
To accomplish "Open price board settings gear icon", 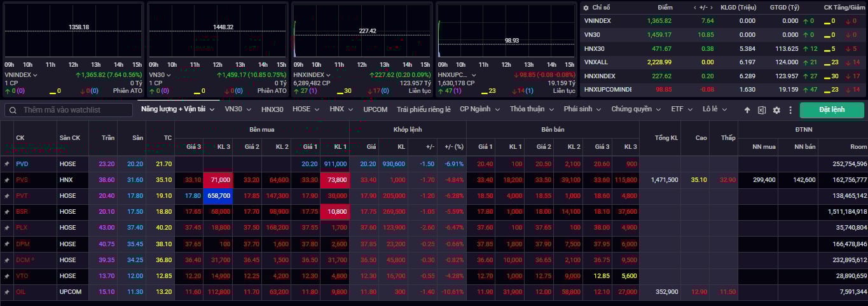I will point(776,110).
